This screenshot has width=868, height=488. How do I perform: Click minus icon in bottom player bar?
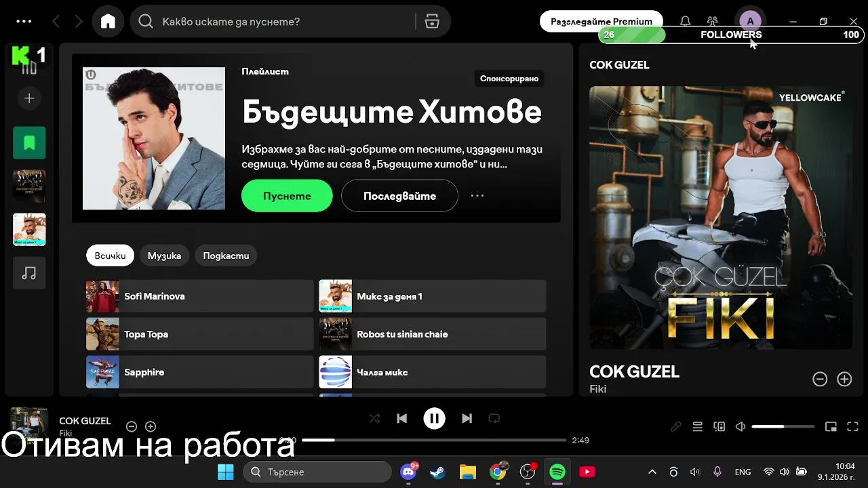[132, 426]
